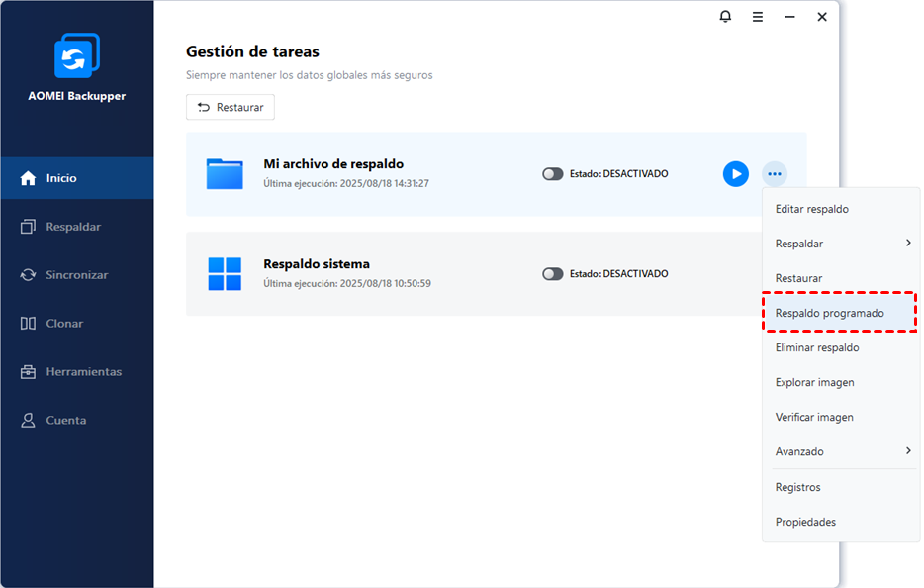
Task: Open the Sincronizar section
Action: point(76,275)
